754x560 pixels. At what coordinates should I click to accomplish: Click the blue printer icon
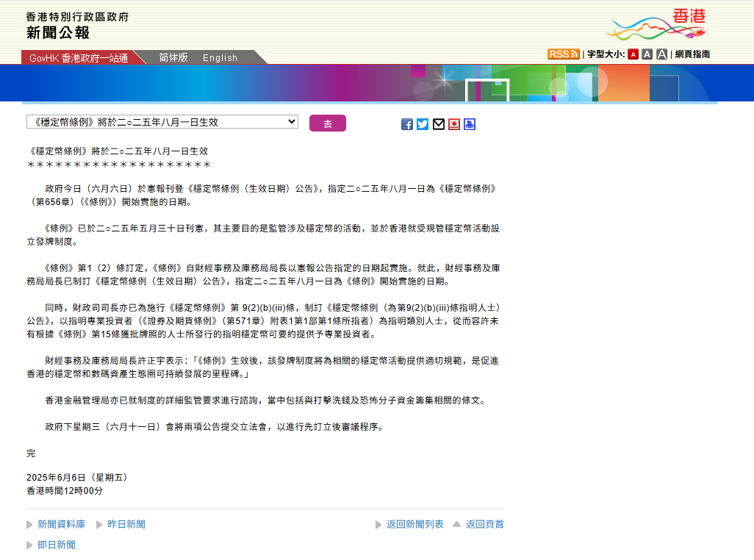pyautogui.click(x=470, y=124)
